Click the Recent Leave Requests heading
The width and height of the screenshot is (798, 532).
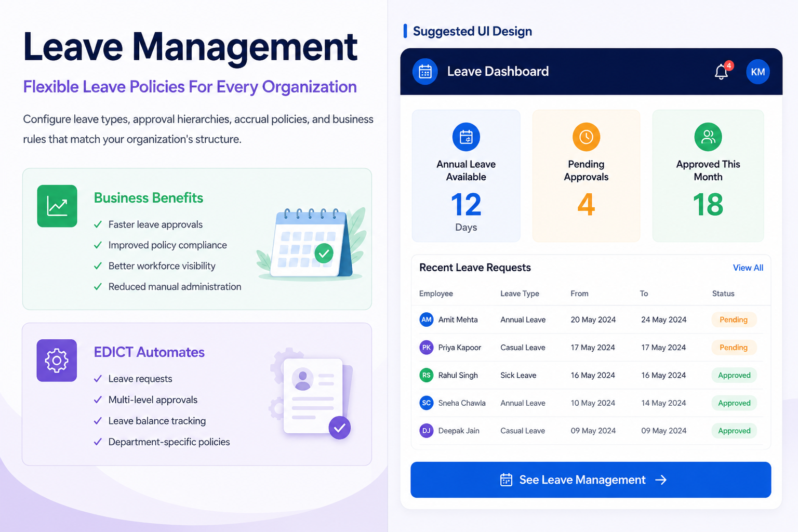click(475, 268)
